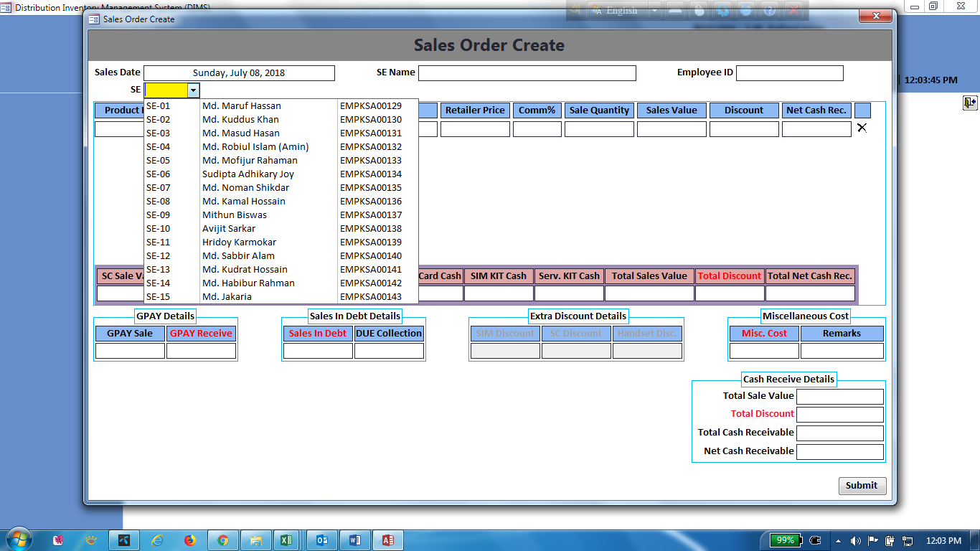The height and width of the screenshot is (551, 980).
Task: Switch to Word on the taskbar
Action: [355, 540]
